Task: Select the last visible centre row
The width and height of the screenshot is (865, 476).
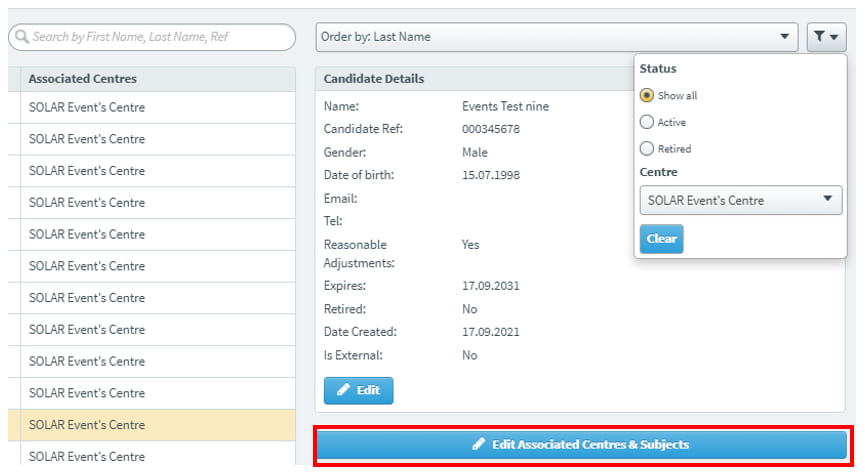Action: click(x=87, y=456)
